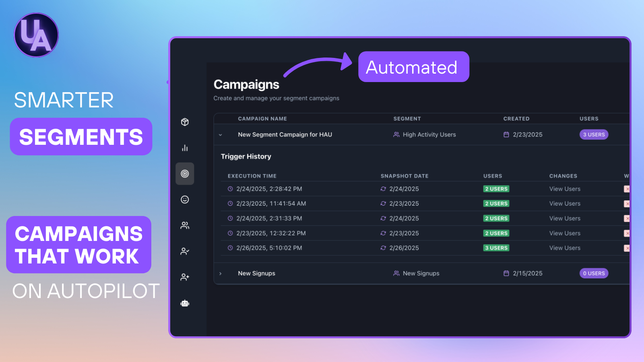Collapse the New Segment Campaign for HAU row
644x362 pixels.
point(220,135)
